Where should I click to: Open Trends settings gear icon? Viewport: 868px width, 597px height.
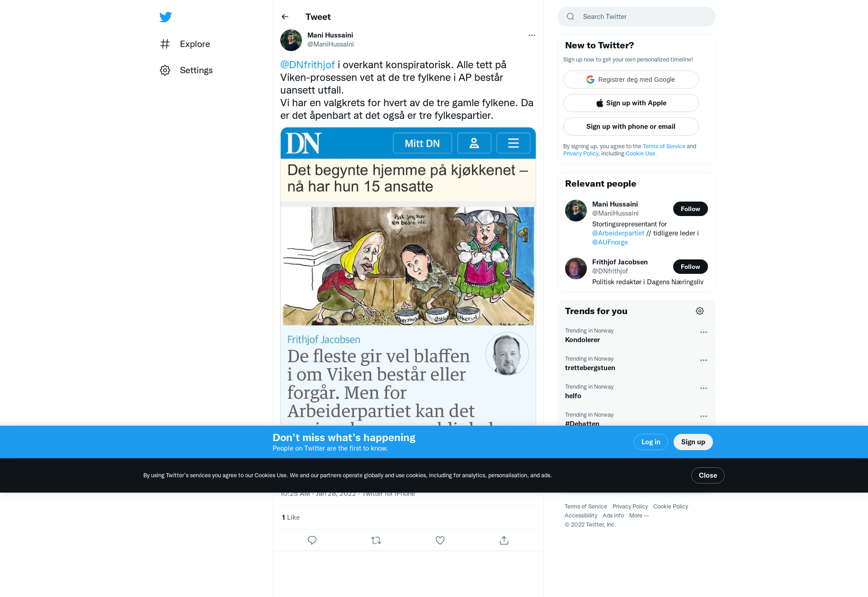(700, 311)
